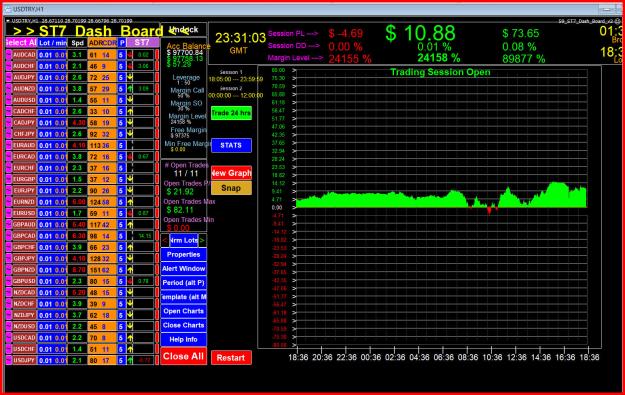The width and height of the screenshot is (625, 395).
Task: Toggle the magenta selector box beside USDJPY
Action: (8, 360)
